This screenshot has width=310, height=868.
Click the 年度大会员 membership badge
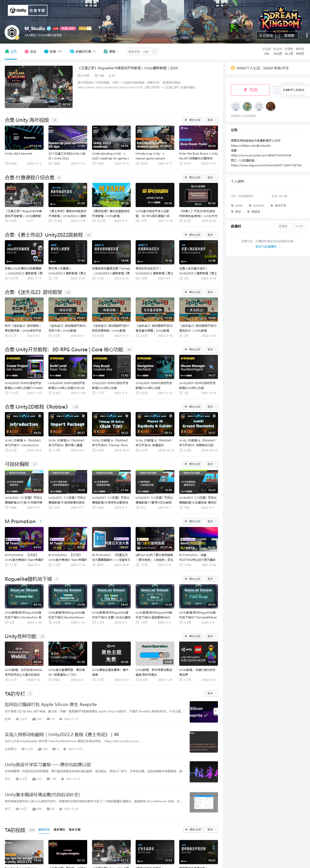click(x=69, y=29)
